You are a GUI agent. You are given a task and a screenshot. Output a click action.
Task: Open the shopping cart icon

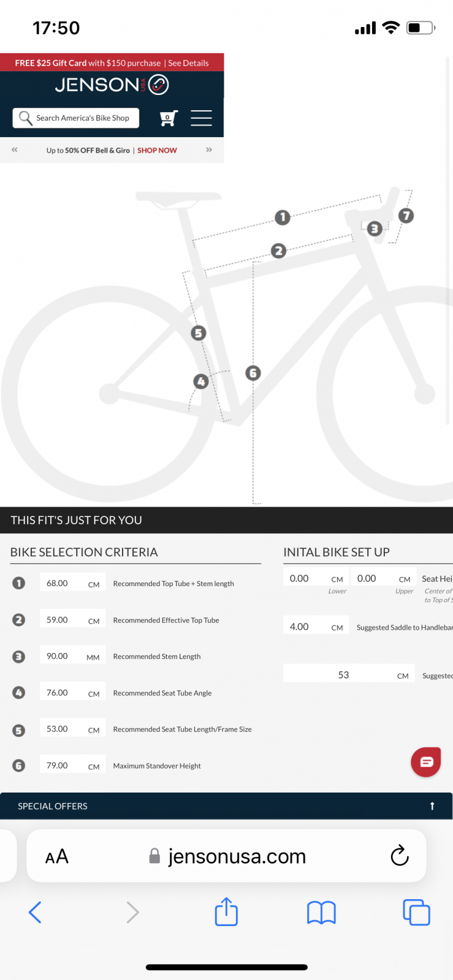[168, 118]
